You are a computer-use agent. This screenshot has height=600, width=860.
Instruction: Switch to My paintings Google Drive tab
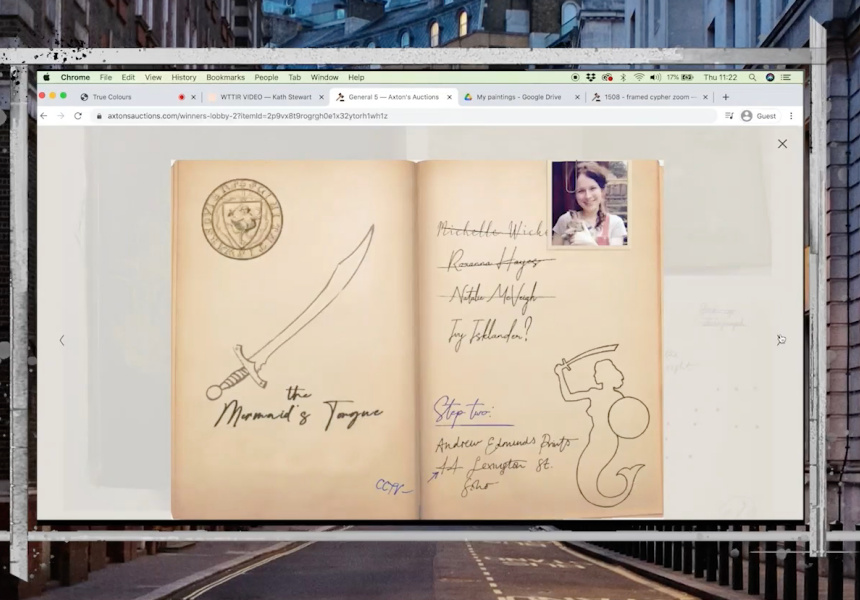pos(518,97)
